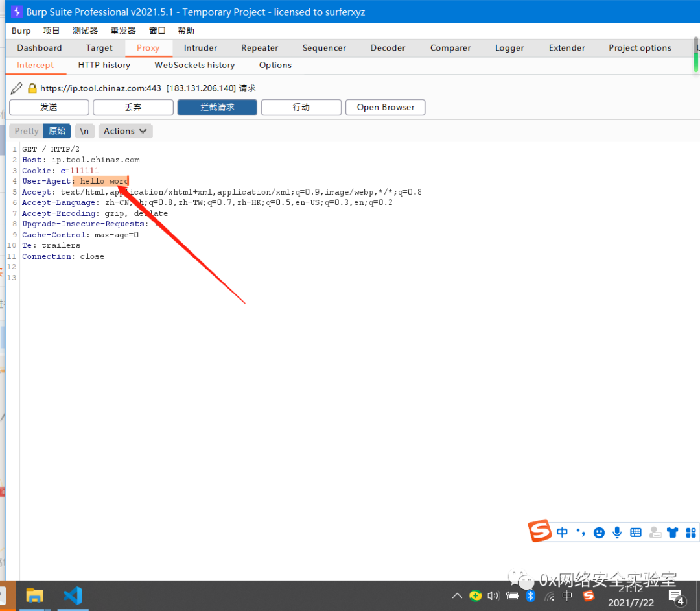Switch to 原始 raw view
The image size is (700, 611).
coord(57,131)
